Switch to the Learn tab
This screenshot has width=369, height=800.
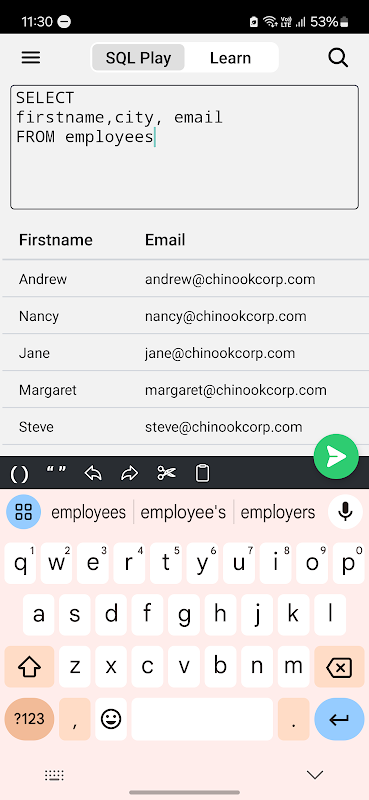tap(231, 58)
